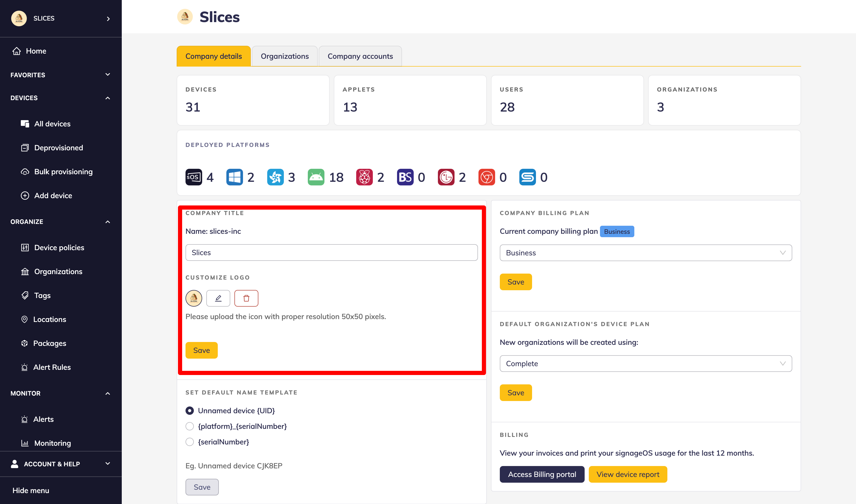
Task: Click the Android platform icon
Action: tap(316, 177)
